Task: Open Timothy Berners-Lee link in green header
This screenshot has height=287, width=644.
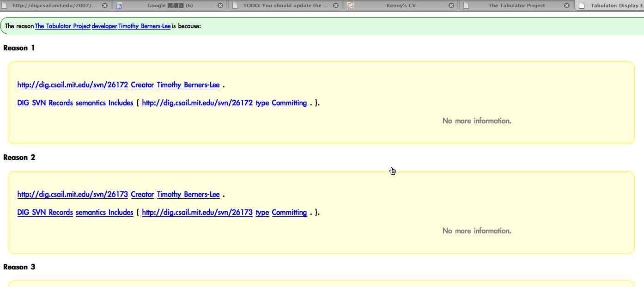Action: pos(144,26)
